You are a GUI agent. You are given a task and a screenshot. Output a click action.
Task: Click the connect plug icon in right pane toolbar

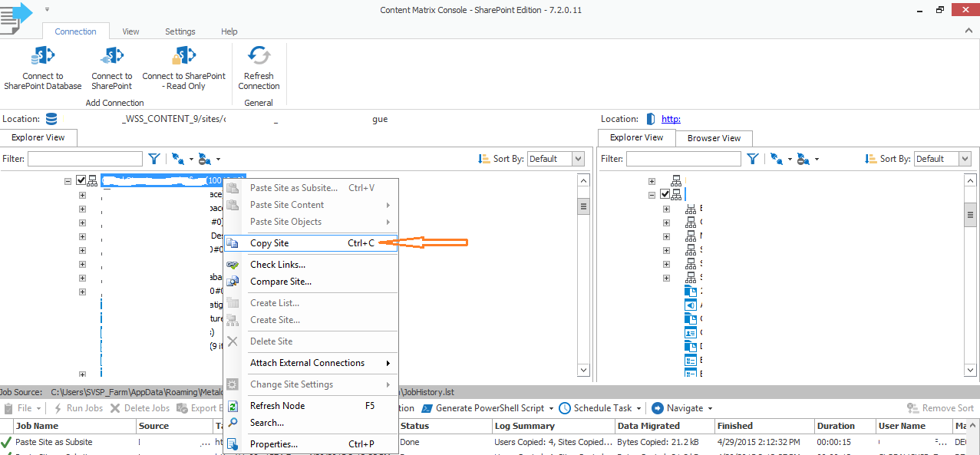[776, 159]
